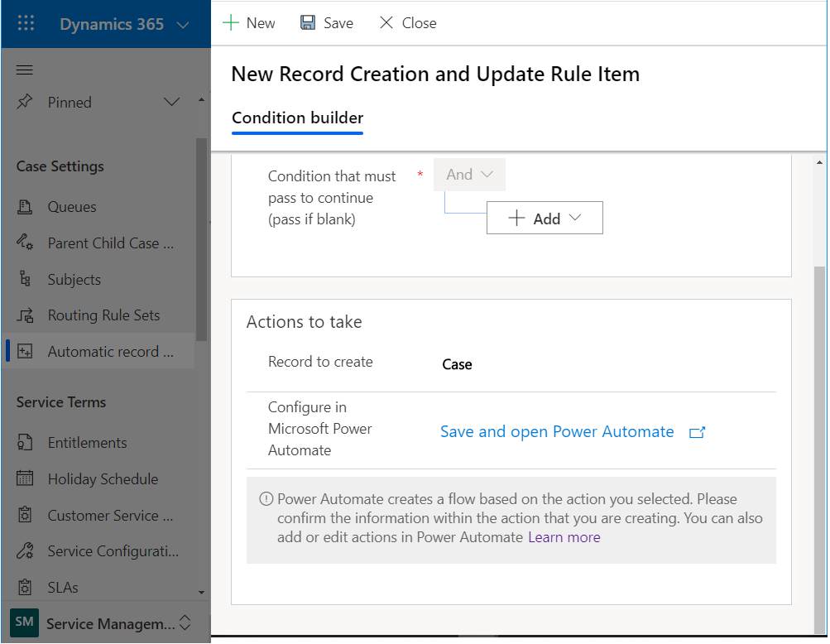Click the hamburger menu icon in sidebar
830x644 pixels.
(25, 70)
